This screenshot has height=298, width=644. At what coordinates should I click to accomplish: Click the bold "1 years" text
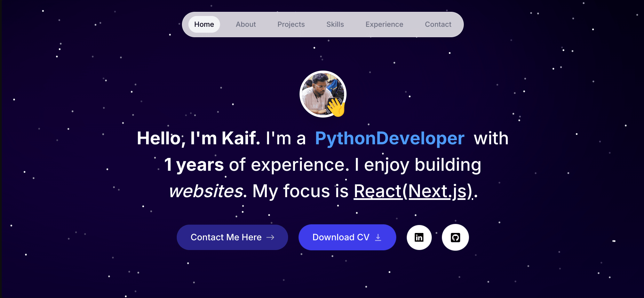tap(194, 165)
